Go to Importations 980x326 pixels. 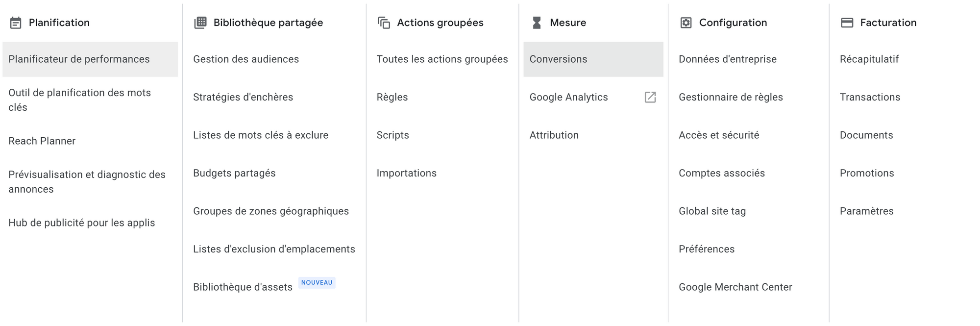point(406,173)
